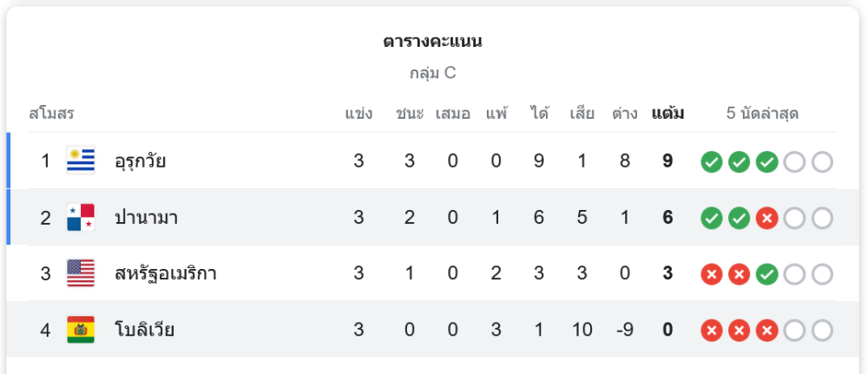
Task: Click Panama's red loss cross icon
Action: pyautogui.click(x=766, y=218)
